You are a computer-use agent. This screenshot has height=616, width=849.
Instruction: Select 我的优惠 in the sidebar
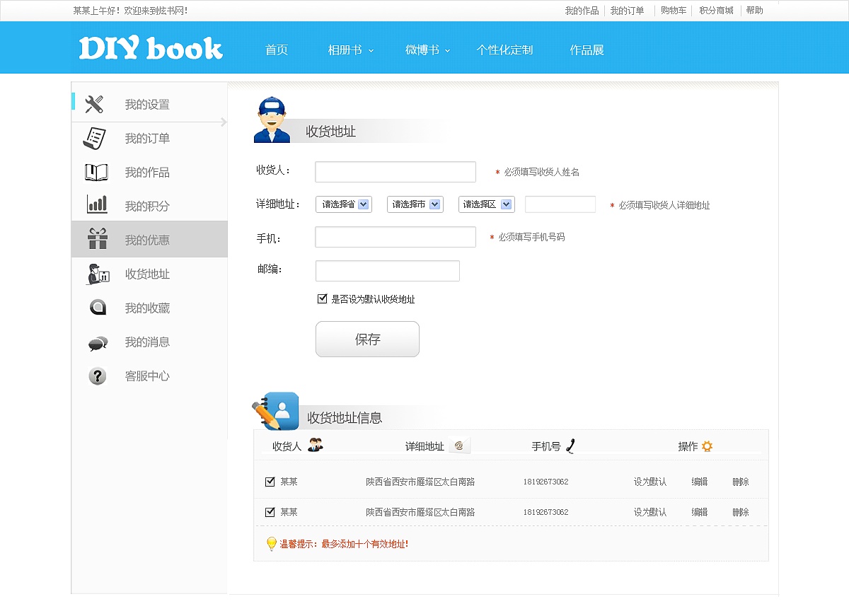tap(149, 239)
